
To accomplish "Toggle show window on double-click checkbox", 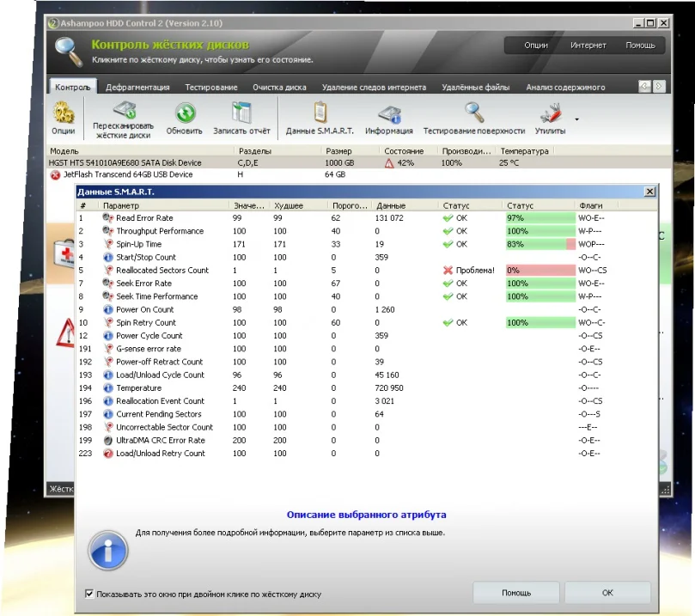I will pyautogui.click(x=89, y=594).
